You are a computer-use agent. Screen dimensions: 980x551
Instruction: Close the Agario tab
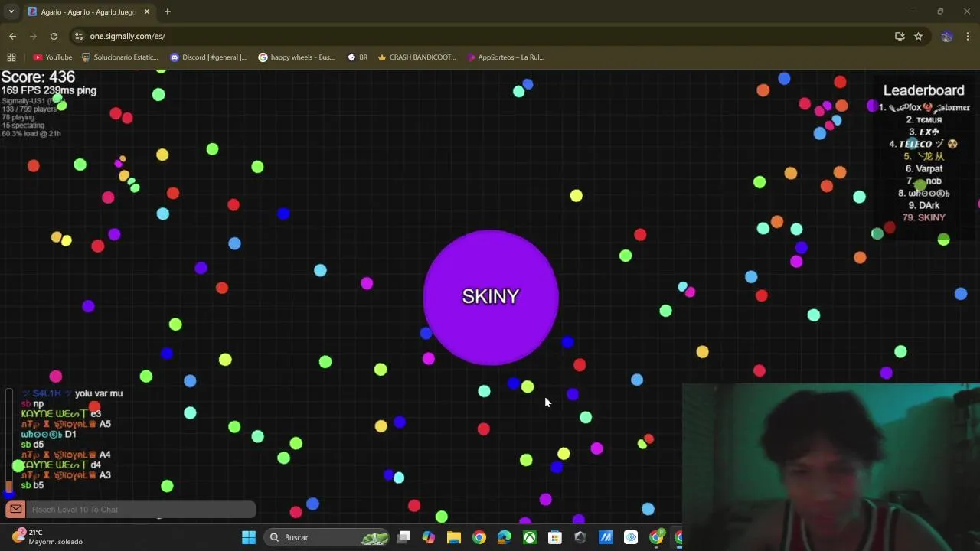[x=146, y=11]
